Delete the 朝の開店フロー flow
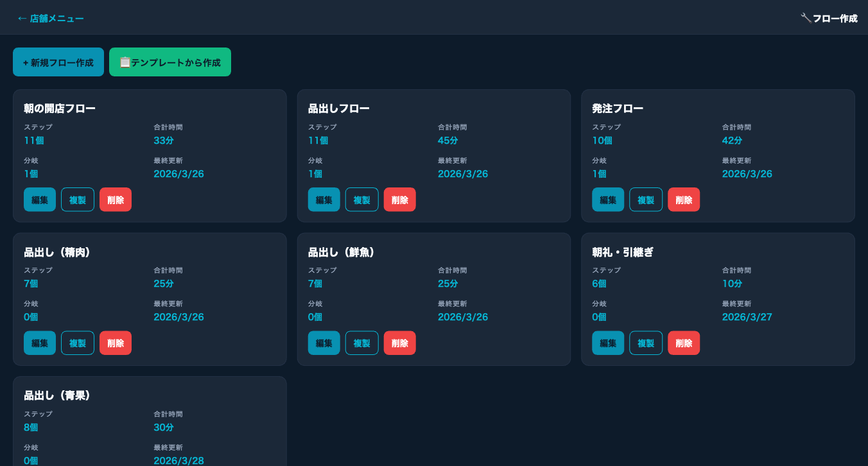 [x=116, y=200]
